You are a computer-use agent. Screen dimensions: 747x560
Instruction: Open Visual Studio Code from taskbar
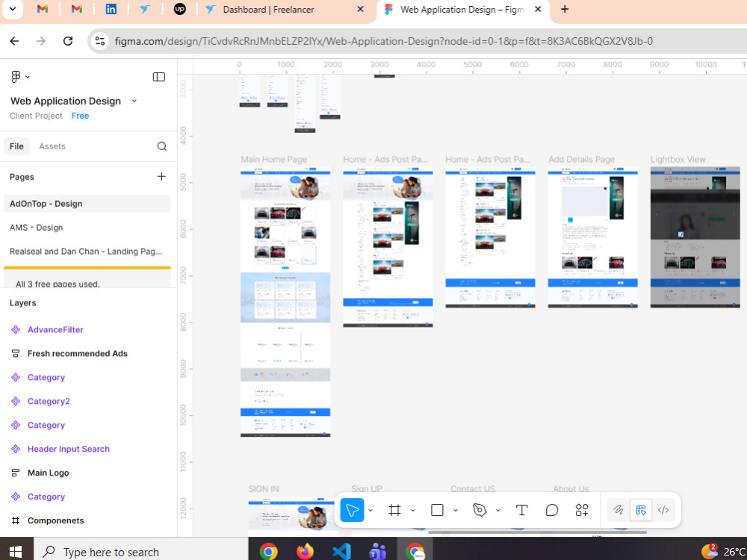(341, 552)
